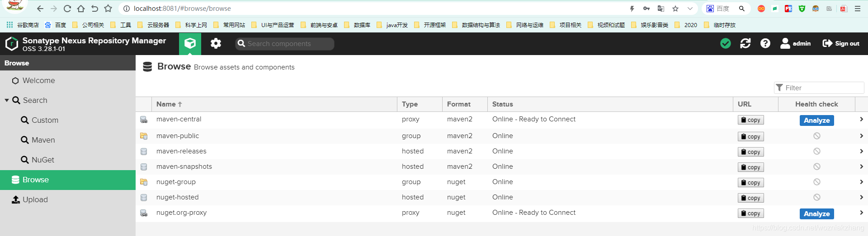Analyze health of maven-central
This screenshot has height=236, width=868.
(817, 120)
